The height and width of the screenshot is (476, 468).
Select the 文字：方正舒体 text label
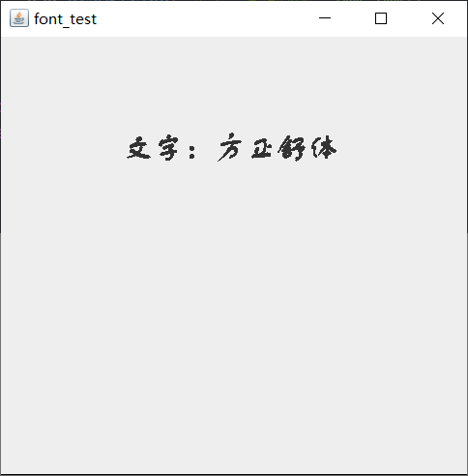(232, 147)
